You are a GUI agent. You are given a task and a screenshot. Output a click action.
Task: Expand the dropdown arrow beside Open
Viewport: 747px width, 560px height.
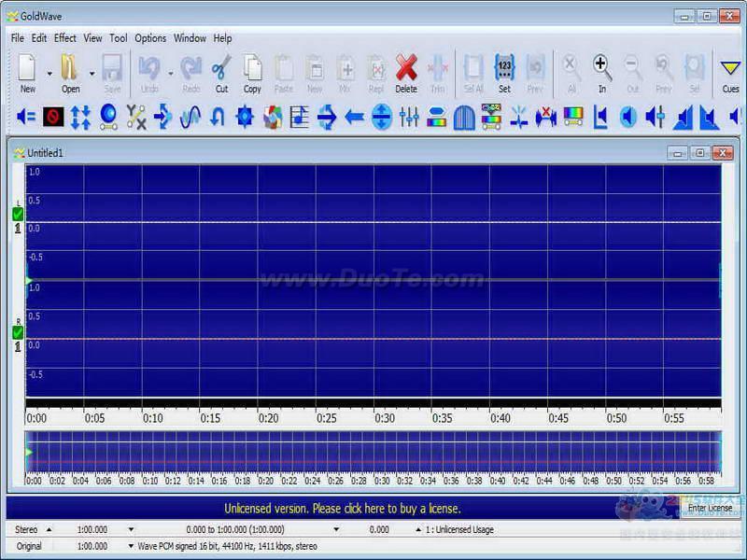point(92,74)
